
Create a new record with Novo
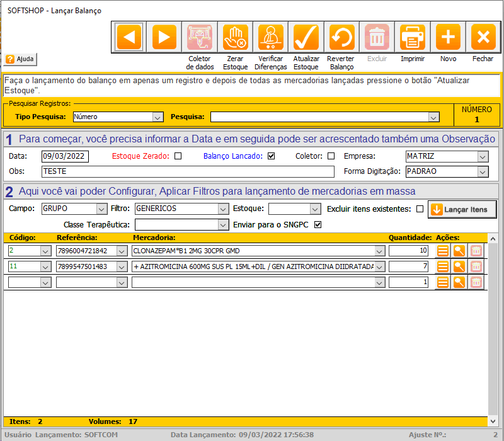448,37
